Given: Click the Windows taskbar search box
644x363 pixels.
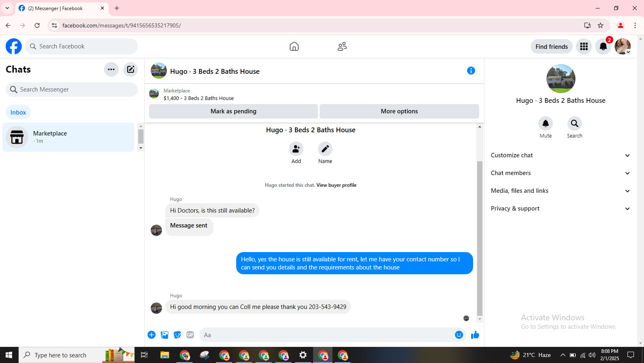Looking at the screenshot, I should click(77, 355).
